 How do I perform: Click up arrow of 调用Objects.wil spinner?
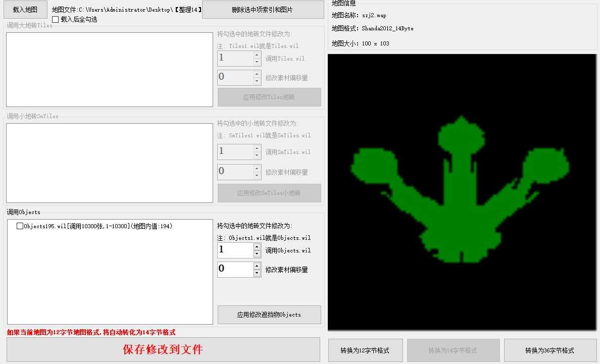point(257,247)
